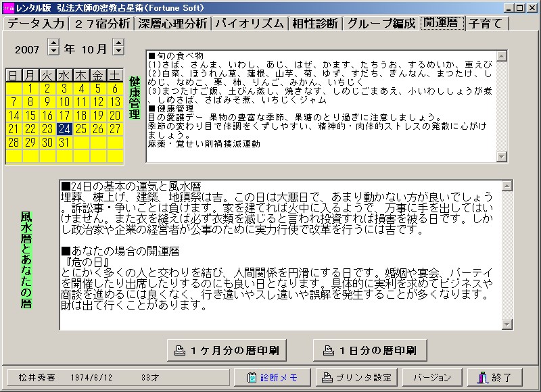Select day 14 in the calendar

point(14,116)
